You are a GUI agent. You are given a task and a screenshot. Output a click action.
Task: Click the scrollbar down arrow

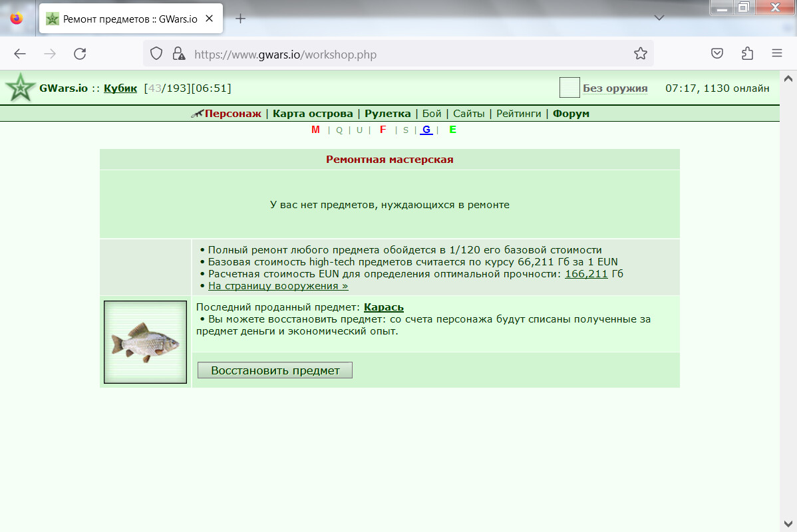point(788,524)
